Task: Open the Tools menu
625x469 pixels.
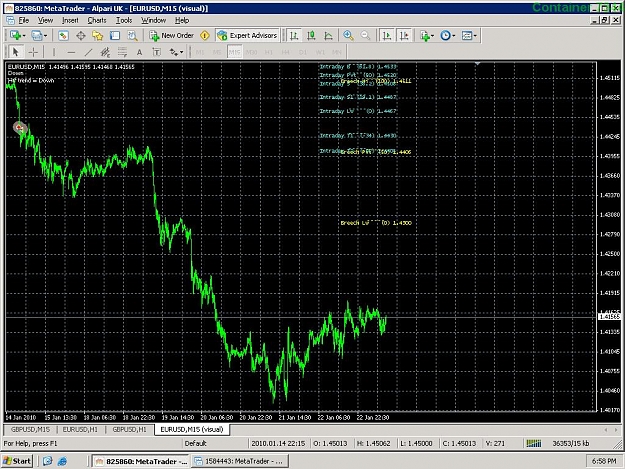Action: pos(124,20)
